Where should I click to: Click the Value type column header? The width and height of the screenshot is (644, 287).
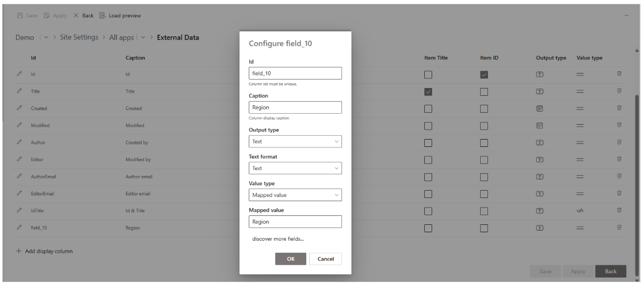(x=589, y=58)
